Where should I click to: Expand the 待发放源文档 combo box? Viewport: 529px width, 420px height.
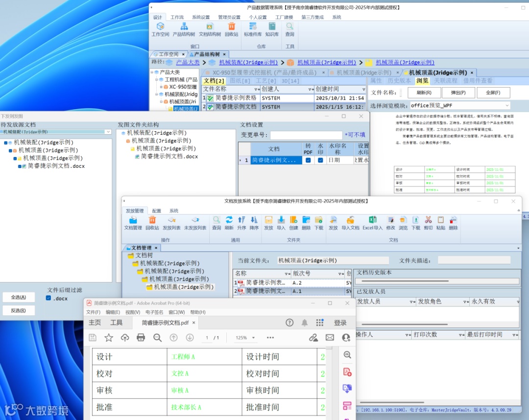pyautogui.click(x=56, y=132)
